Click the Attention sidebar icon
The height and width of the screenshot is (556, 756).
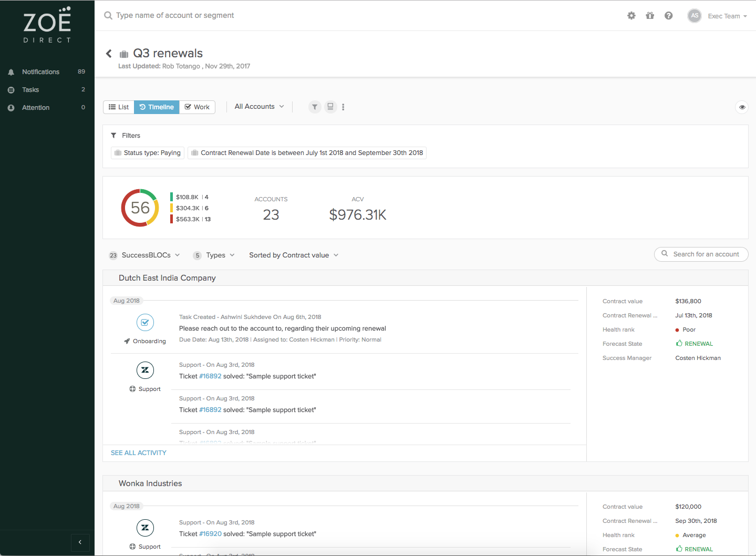pyautogui.click(x=11, y=108)
